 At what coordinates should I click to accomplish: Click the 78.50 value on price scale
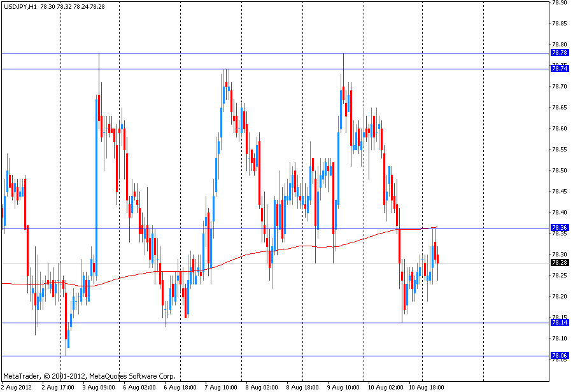(x=560, y=171)
